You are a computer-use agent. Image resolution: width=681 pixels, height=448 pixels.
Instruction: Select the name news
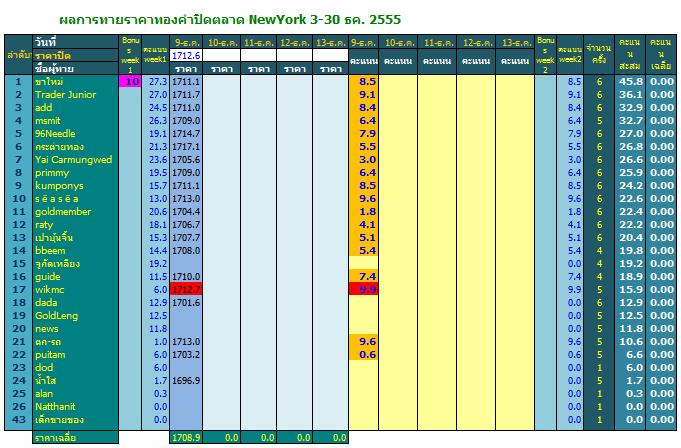pyautogui.click(x=46, y=329)
